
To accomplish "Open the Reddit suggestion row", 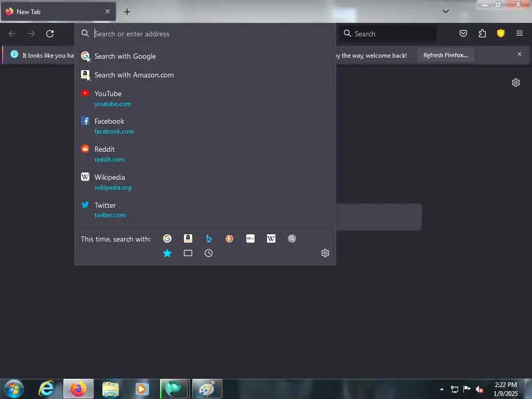I will click(205, 154).
